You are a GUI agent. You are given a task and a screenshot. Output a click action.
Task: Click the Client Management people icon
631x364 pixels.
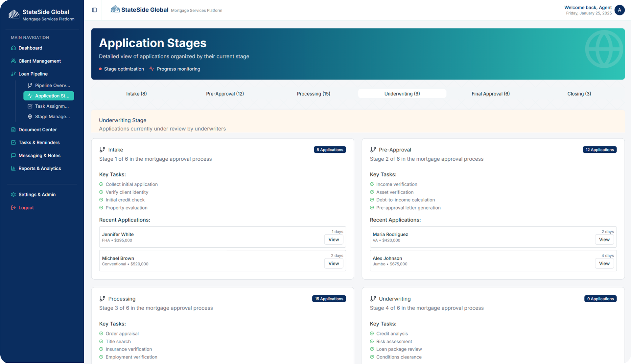[13, 61]
